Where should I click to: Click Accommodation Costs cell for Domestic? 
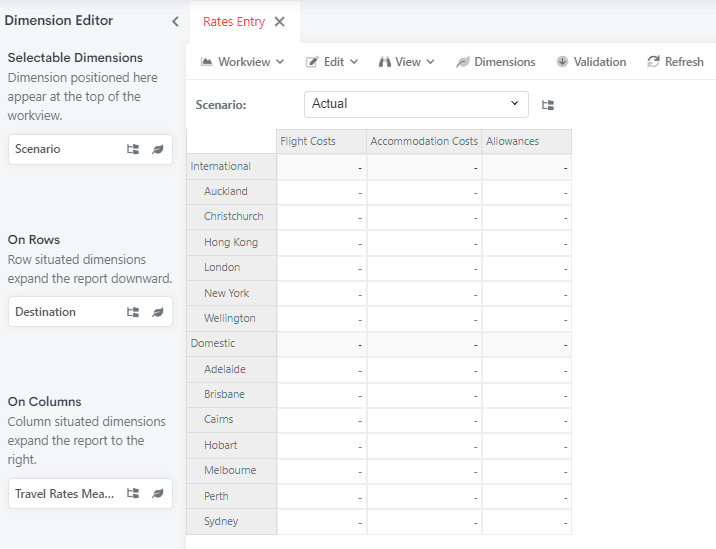(x=424, y=344)
